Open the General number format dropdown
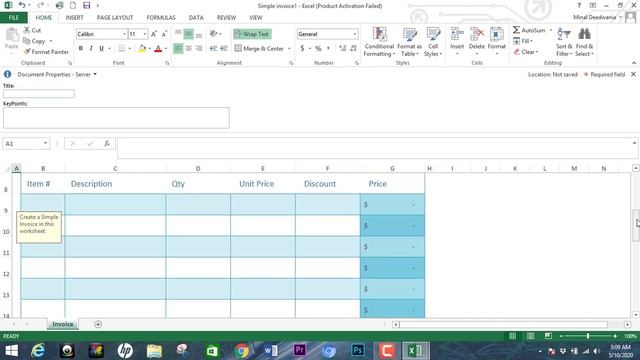640x360 pixels. click(x=355, y=34)
